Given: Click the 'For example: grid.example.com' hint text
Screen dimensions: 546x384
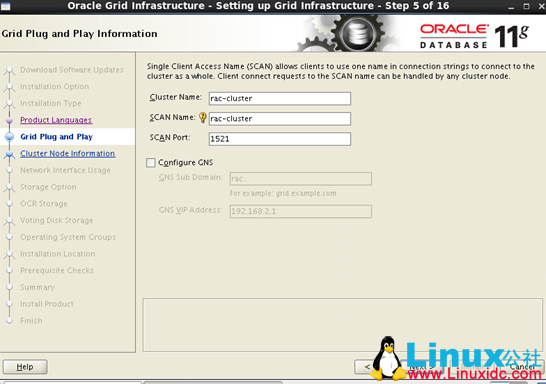Looking at the screenshot, I should [283, 193].
